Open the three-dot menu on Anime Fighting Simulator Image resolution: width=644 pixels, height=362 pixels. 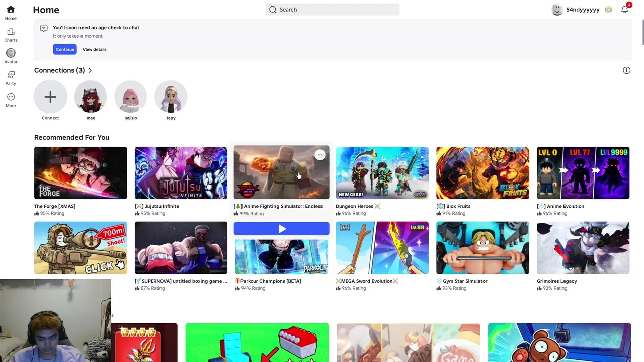click(x=320, y=155)
